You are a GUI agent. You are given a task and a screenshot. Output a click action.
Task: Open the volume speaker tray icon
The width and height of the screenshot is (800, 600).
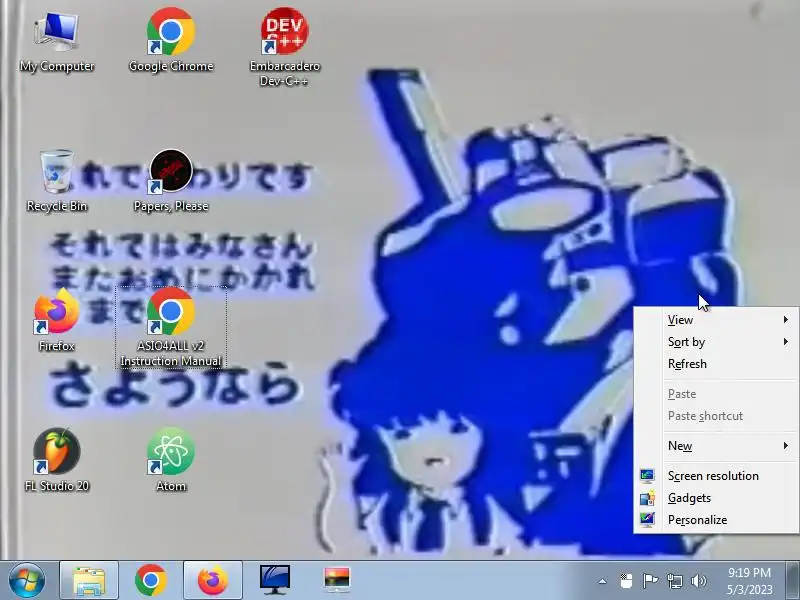coord(698,581)
